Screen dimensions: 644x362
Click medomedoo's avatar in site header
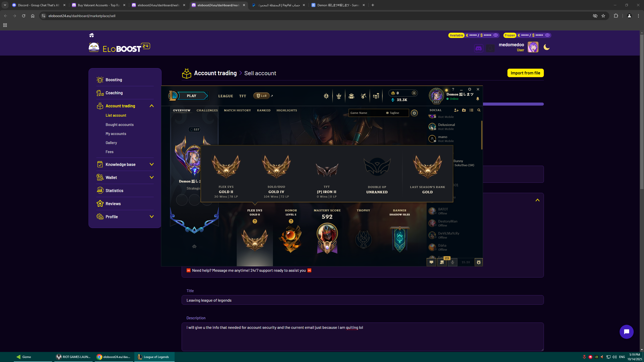533,47
